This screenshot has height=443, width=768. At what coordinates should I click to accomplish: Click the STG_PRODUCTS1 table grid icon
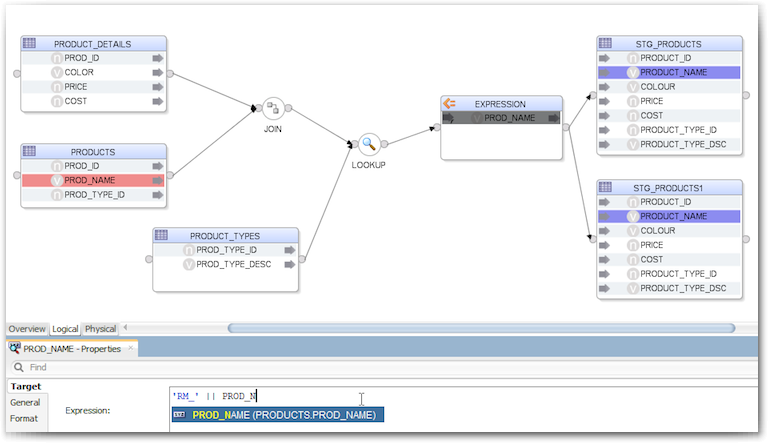point(605,187)
